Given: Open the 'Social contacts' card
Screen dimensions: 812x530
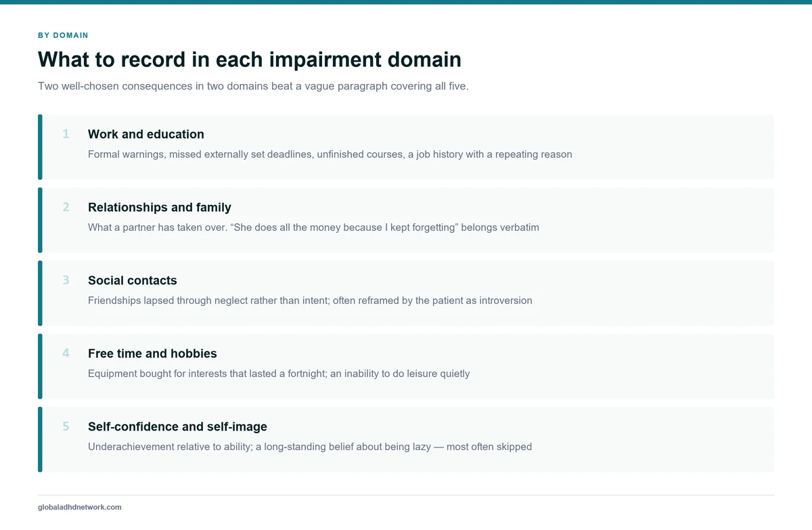Looking at the screenshot, I should (406, 293).
